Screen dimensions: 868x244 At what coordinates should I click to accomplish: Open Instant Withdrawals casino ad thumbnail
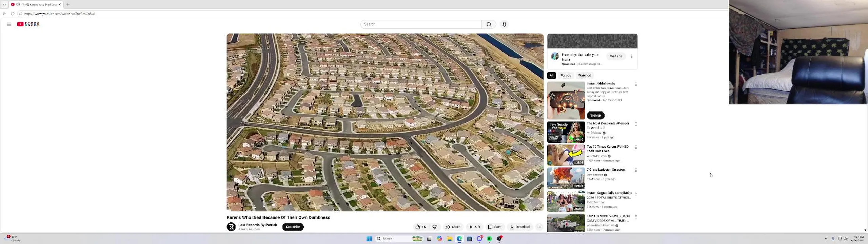tap(566, 100)
